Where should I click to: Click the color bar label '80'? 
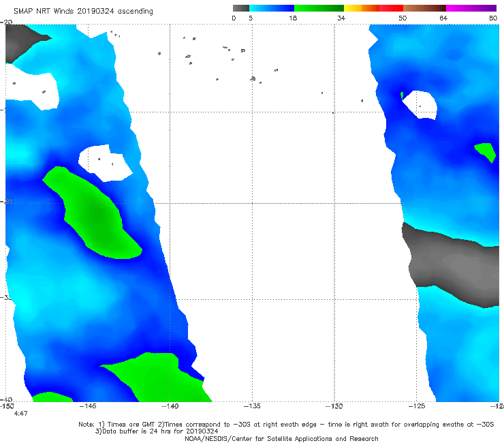493,18
